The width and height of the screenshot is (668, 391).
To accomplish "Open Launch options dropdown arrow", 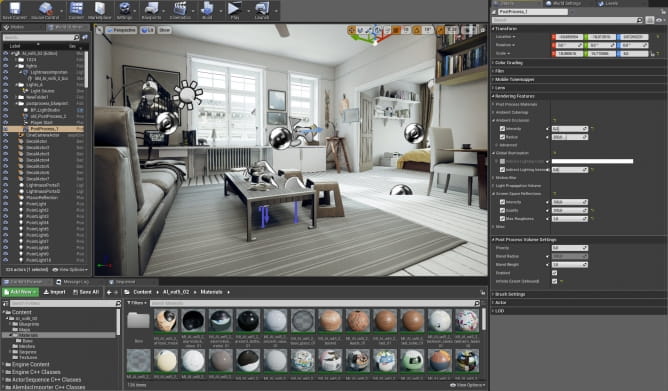I will tap(276, 11).
